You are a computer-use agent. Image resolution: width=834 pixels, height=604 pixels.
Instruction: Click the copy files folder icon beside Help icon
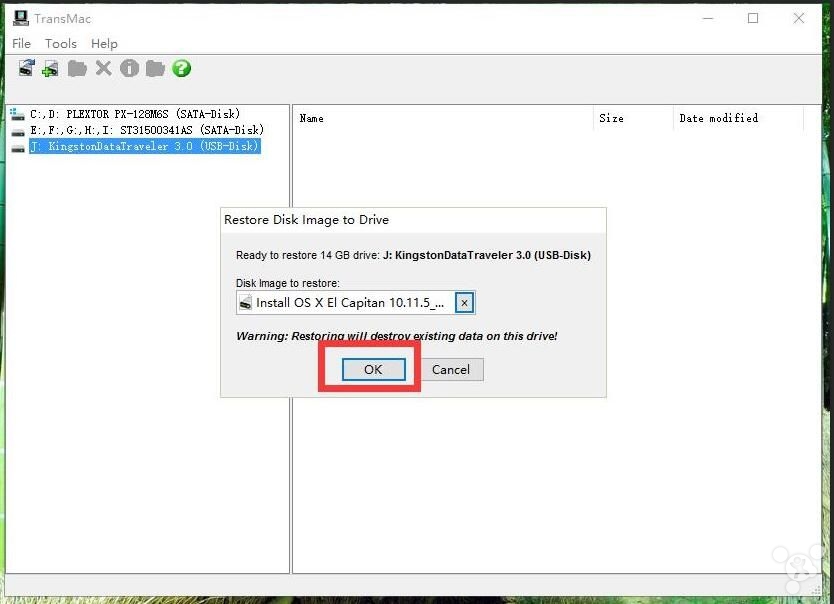point(155,69)
